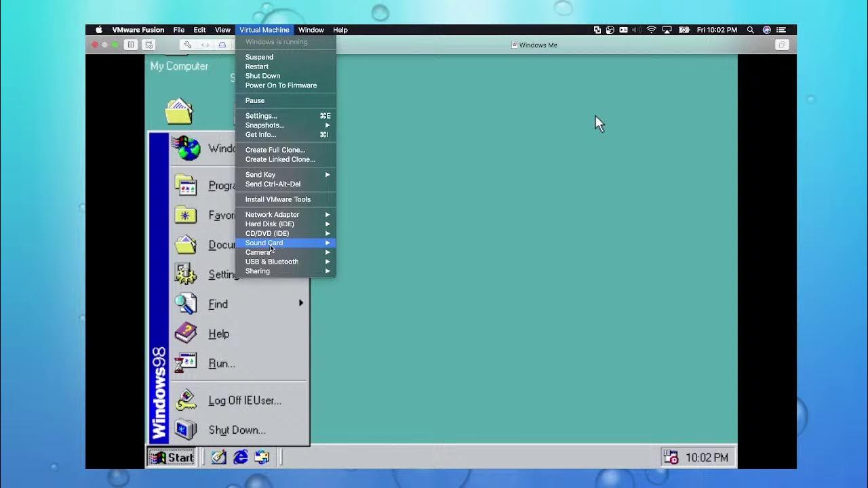
Task: Open the Wi-Fi menu bar icon
Action: 651,30
